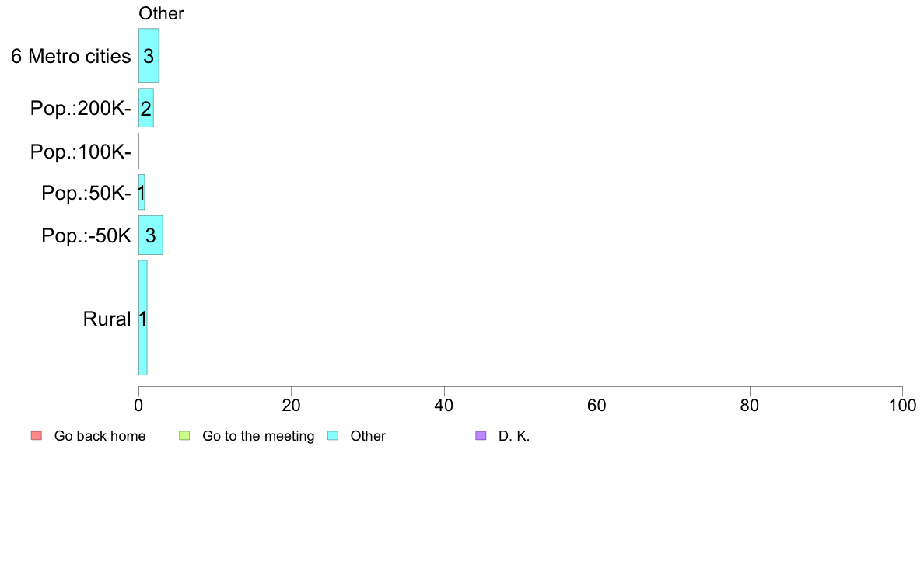Click the Other legend label text
The height and width of the screenshot is (572, 924).
click(x=368, y=436)
